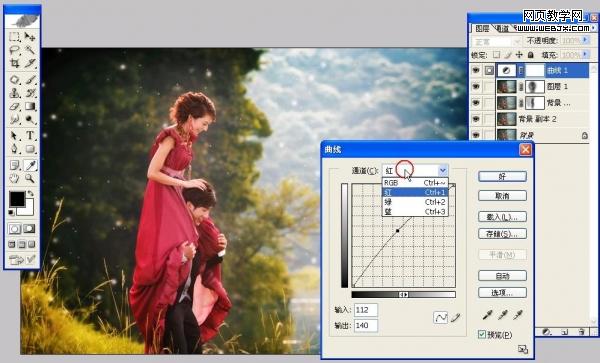Select the Brush tool
Viewport: 600px width, 363px height.
click(x=30, y=80)
